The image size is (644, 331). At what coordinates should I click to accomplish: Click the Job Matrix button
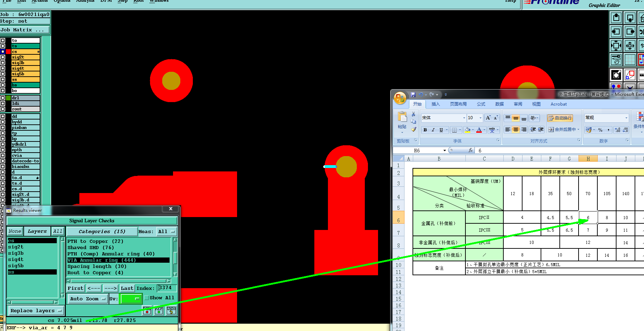(x=24, y=30)
